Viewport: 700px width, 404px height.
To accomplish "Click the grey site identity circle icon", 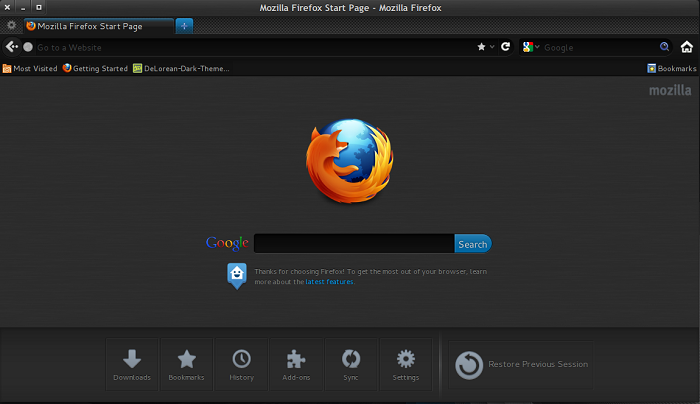I will [x=28, y=47].
